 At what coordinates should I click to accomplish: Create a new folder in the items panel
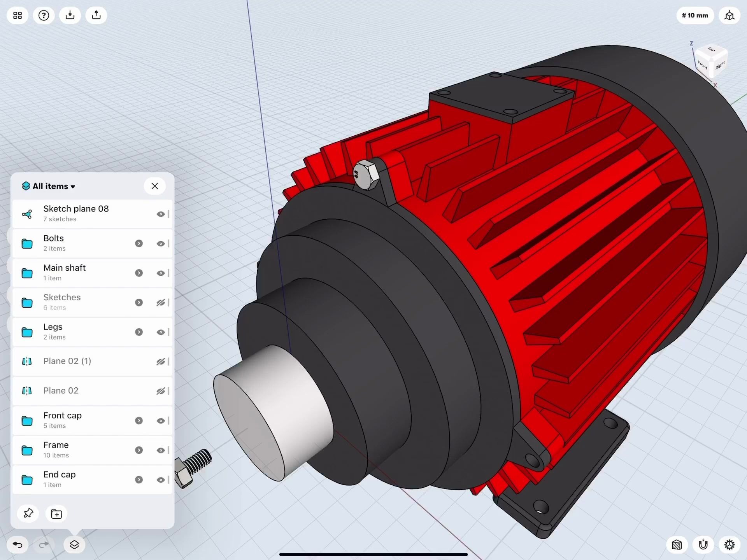[x=56, y=513]
